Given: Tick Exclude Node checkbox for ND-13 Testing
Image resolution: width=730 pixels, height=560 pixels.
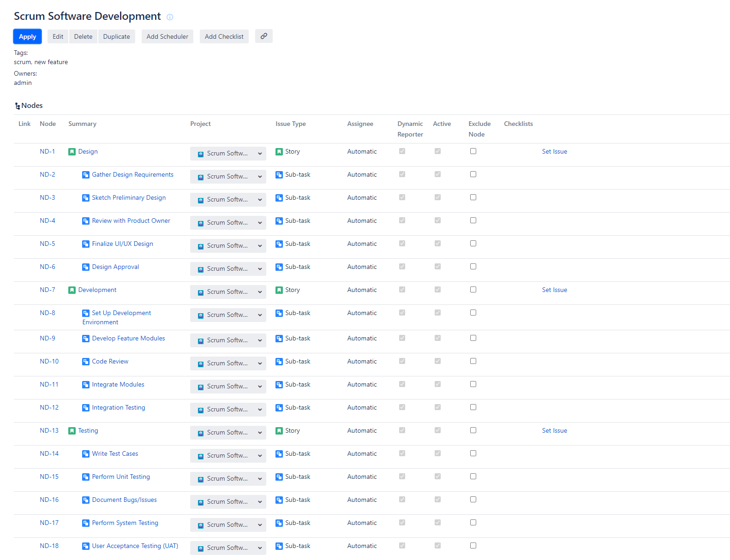Looking at the screenshot, I should point(473,430).
